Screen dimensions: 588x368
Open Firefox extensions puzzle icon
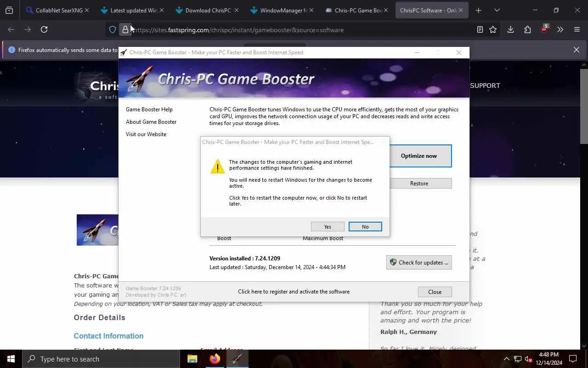tap(527, 29)
